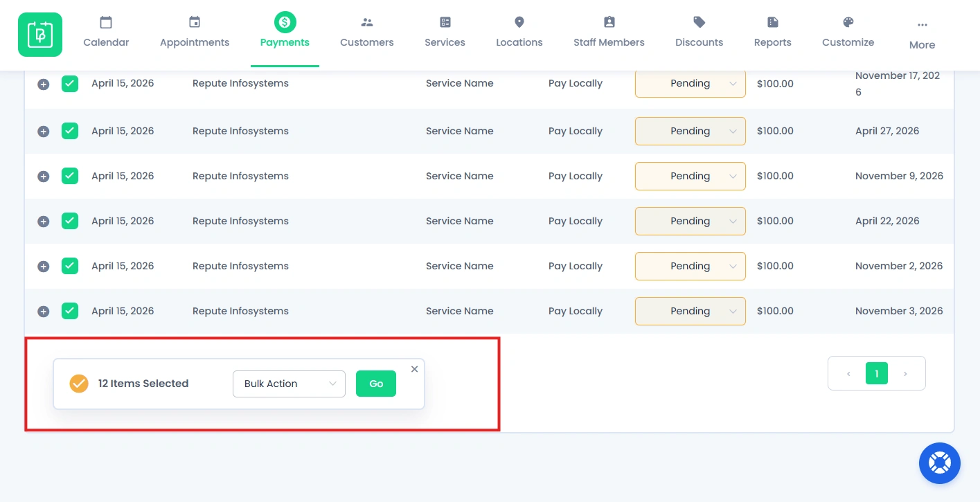Uncheck the row with November 2, 2026
Screen dimensions: 980x502
pyautogui.click(x=70, y=266)
